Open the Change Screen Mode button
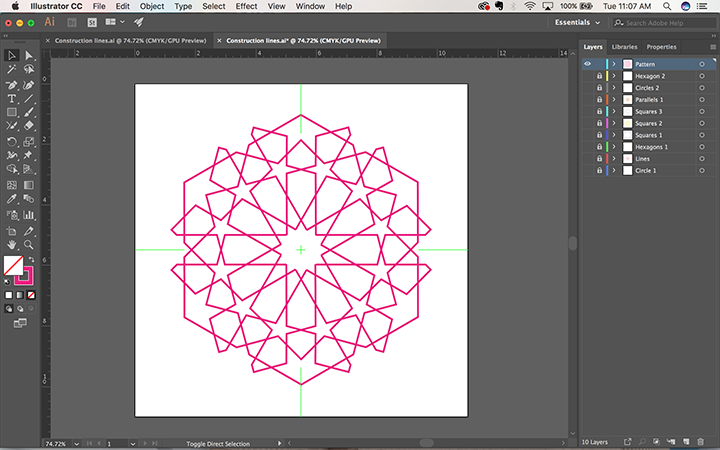This screenshot has height=450, width=720. pos(20,324)
